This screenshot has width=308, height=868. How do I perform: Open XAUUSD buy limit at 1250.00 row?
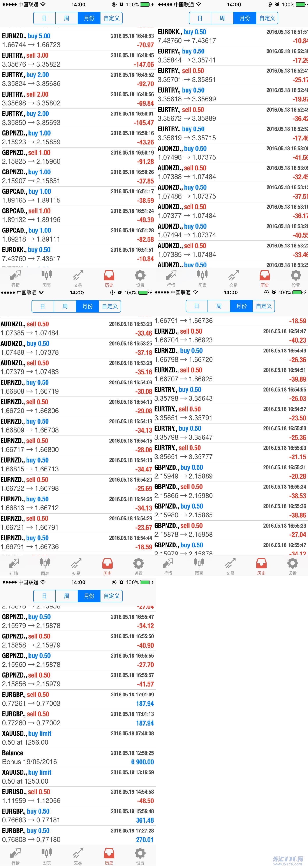78,777
